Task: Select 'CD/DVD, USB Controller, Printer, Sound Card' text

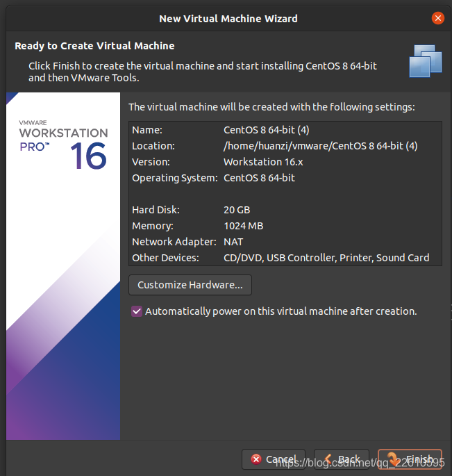Action: click(x=326, y=258)
